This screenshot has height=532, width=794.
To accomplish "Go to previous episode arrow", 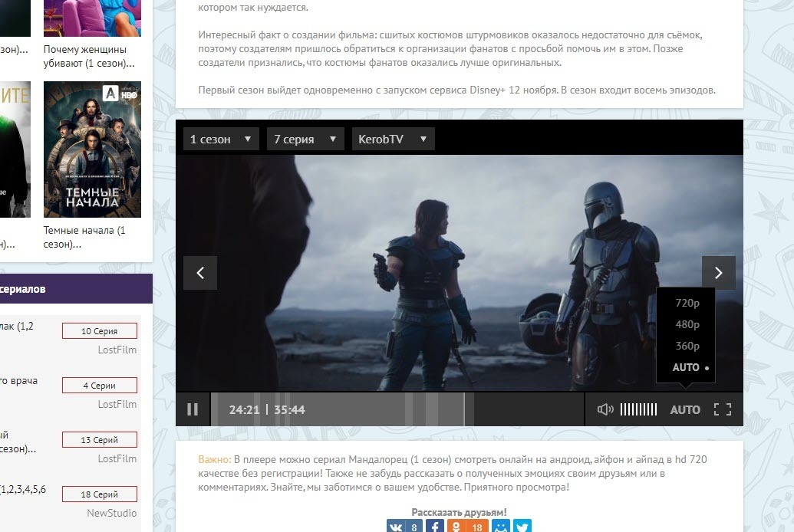I will click(200, 273).
